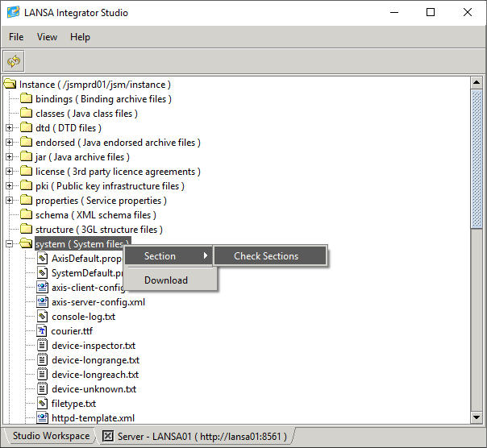Click the refresh toolbar icon
The width and height of the screenshot is (487, 448).
[x=14, y=61]
